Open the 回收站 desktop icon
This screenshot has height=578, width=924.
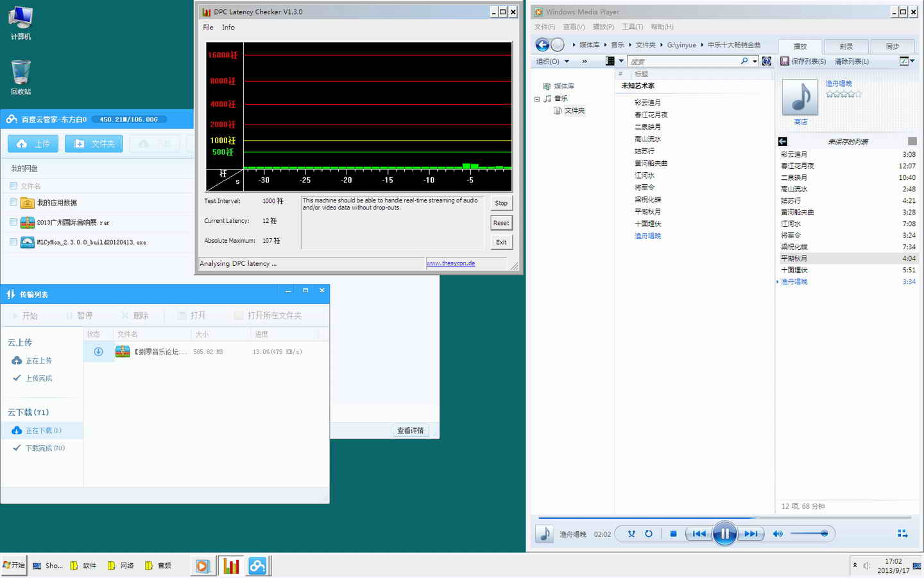click(21, 78)
